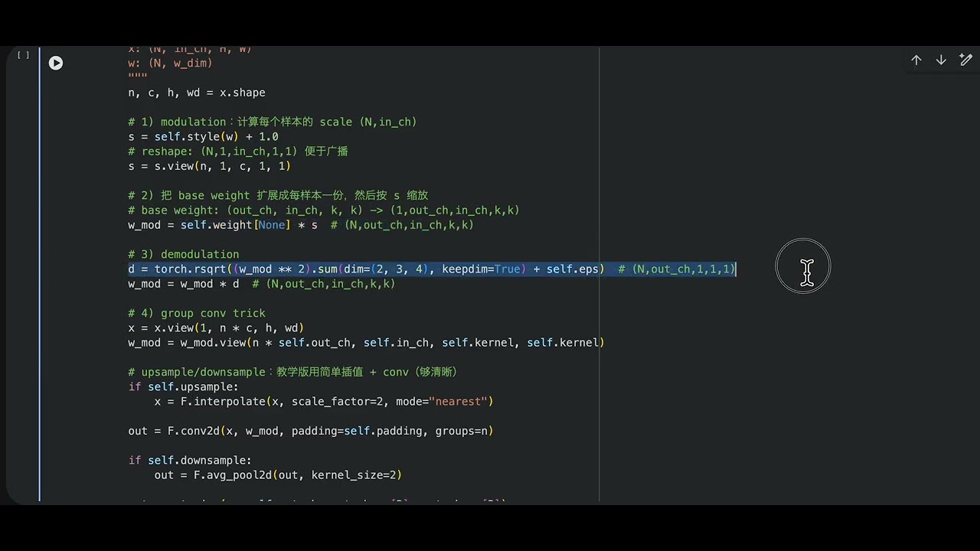Click the "x = F.interpolate" line

click(x=324, y=402)
